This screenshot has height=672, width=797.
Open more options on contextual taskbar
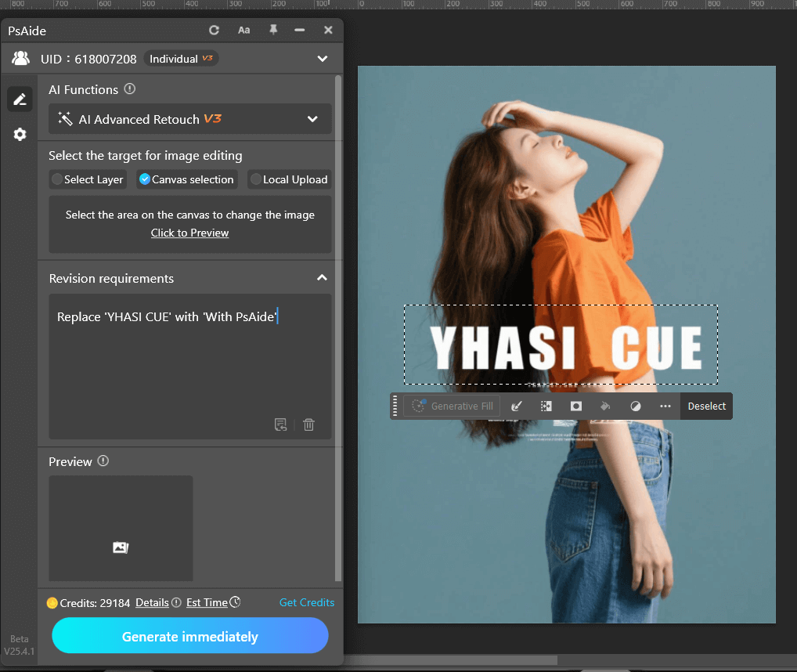click(x=665, y=406)
